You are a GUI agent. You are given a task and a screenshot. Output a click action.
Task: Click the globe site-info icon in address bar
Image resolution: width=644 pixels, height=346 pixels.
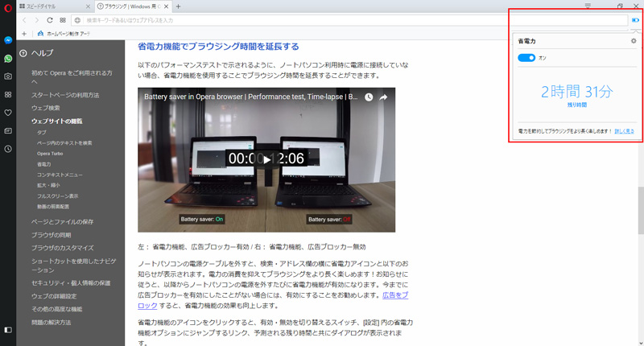pyautogui.click(x=77, y=20)
